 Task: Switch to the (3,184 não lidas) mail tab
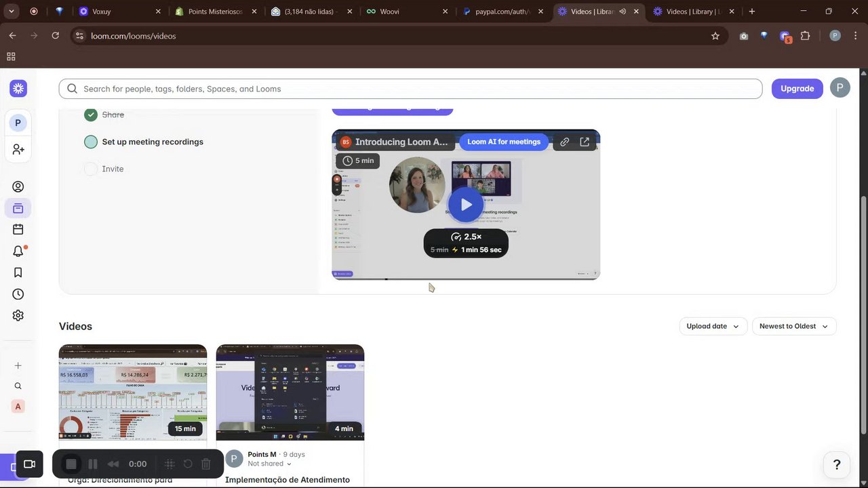pos(312,12)
